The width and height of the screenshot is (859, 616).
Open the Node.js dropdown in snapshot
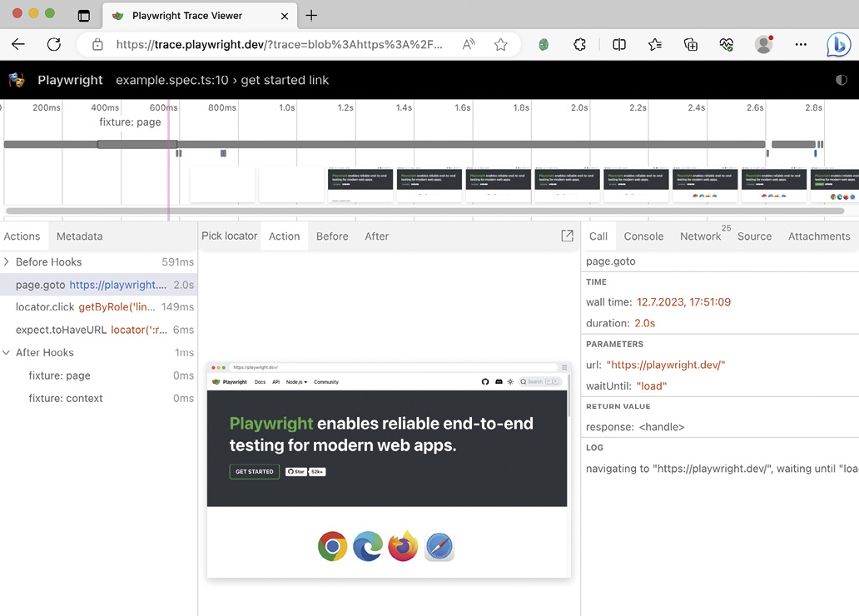point(296,382)
